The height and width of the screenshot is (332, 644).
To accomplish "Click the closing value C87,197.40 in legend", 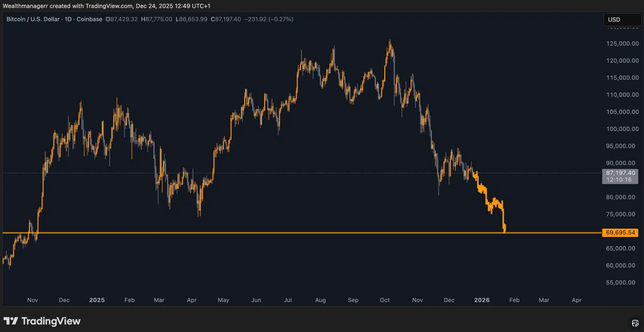I will coord(226,19).
